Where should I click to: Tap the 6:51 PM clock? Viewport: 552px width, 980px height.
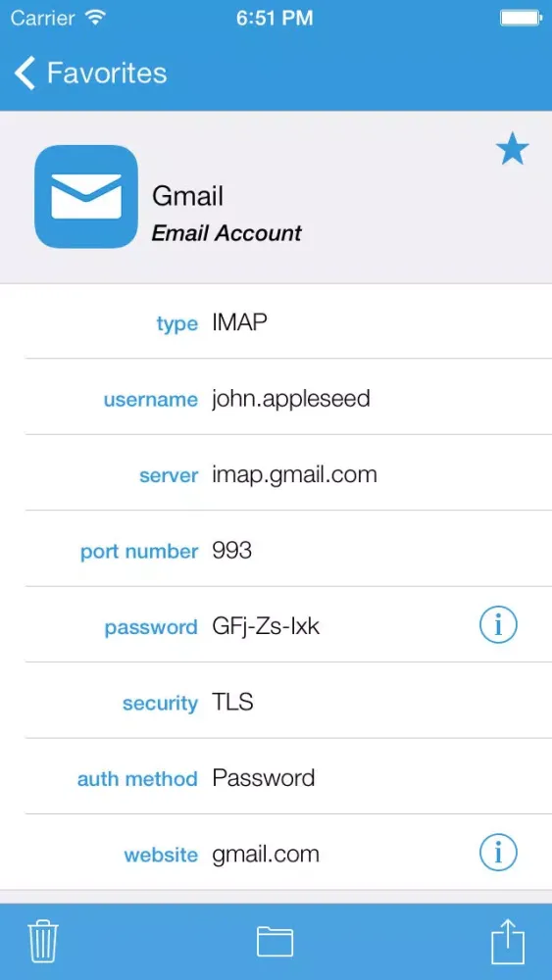[x=275, y=18]
